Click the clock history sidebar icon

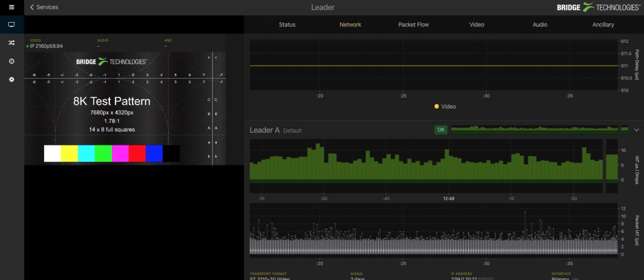pyautogui.click(x=11, y=61)
